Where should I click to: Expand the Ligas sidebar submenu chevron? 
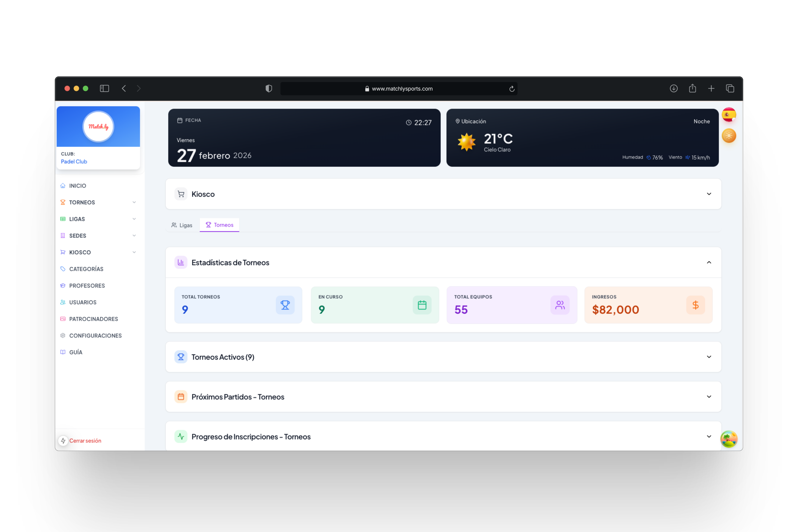[x=134, y=219]
